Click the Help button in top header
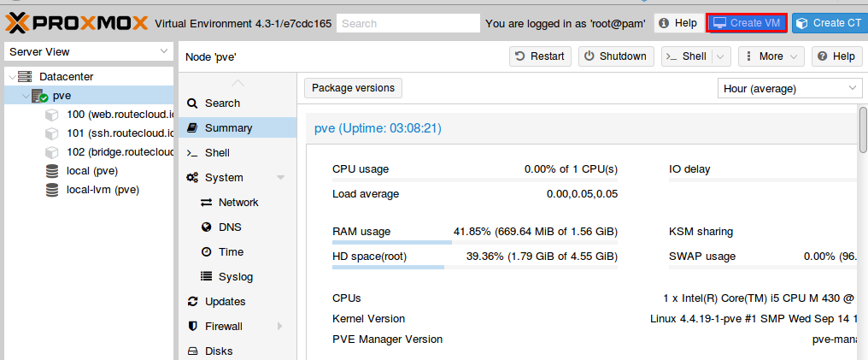This screenshot has height=360, width=868. pos(678,23)
